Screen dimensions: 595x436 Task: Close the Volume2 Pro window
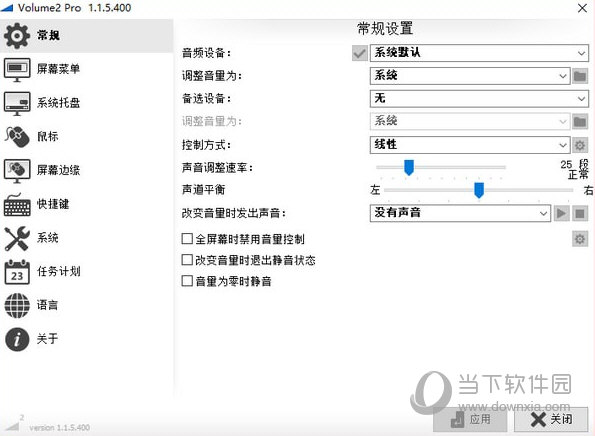(582, 8)
